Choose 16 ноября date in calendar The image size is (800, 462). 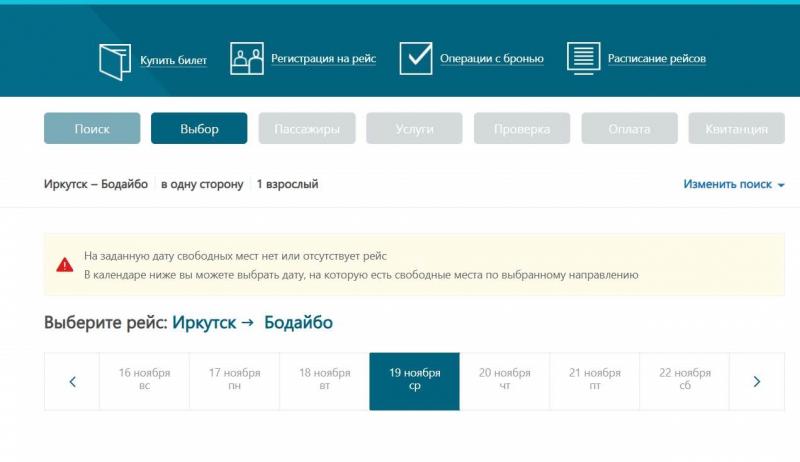144,381
